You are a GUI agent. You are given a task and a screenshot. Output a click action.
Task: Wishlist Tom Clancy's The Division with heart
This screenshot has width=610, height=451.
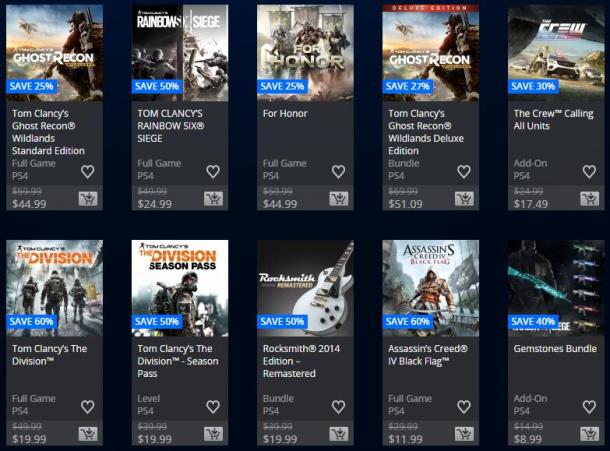coord(88,407)
